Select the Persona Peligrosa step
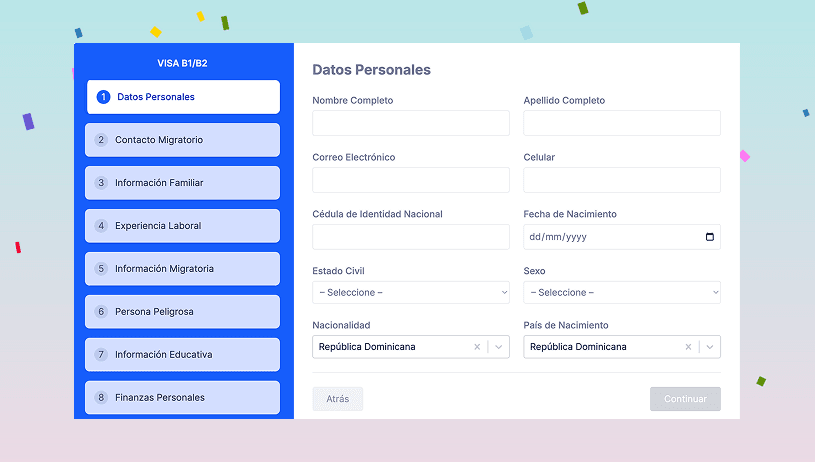 pos(183,312)
